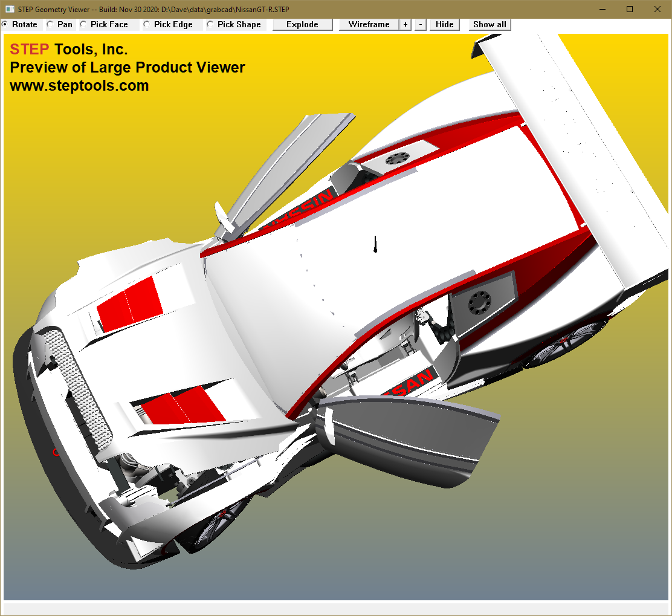Switch to Pan mode
Screen dimensions: 672x616
tap(50, 25)
